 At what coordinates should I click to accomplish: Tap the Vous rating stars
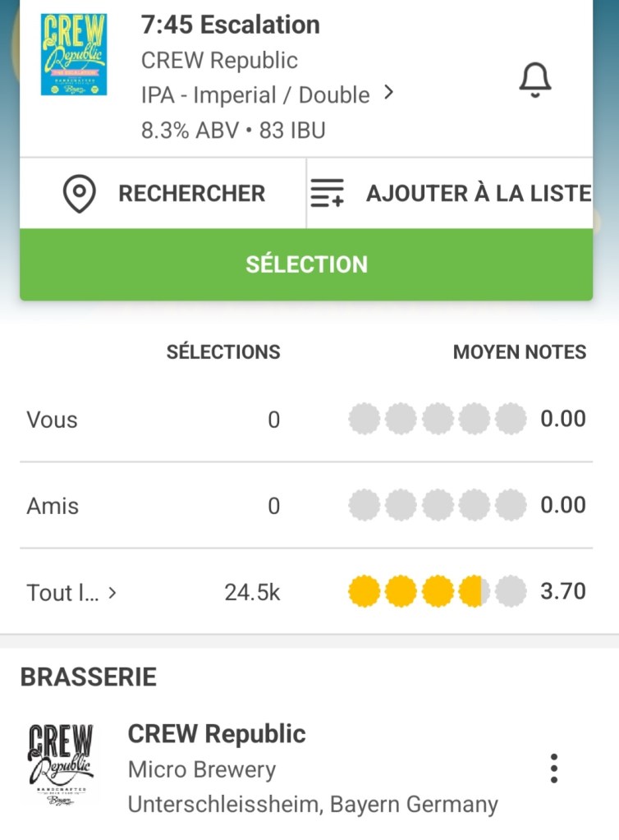(x=437, y=419)
